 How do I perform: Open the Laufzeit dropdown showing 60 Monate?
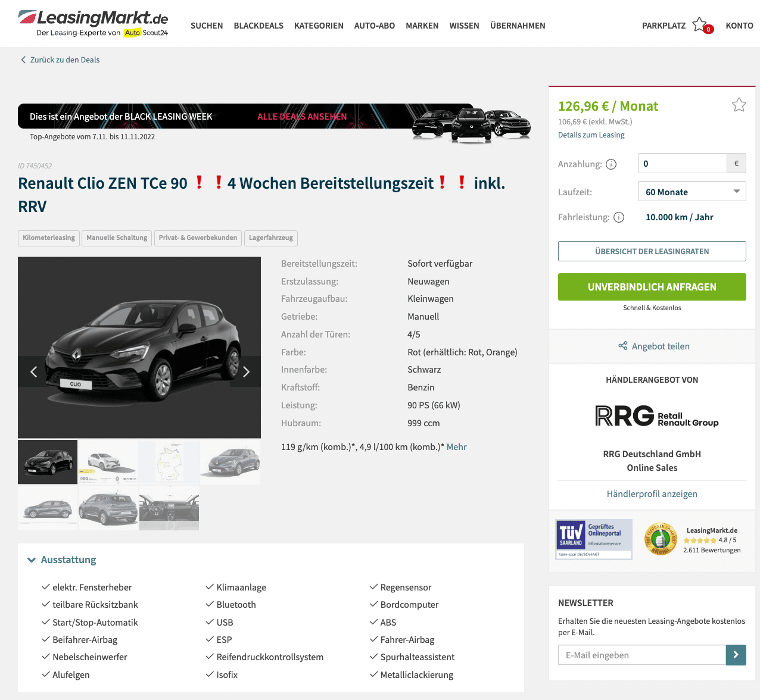coord(692,192)
